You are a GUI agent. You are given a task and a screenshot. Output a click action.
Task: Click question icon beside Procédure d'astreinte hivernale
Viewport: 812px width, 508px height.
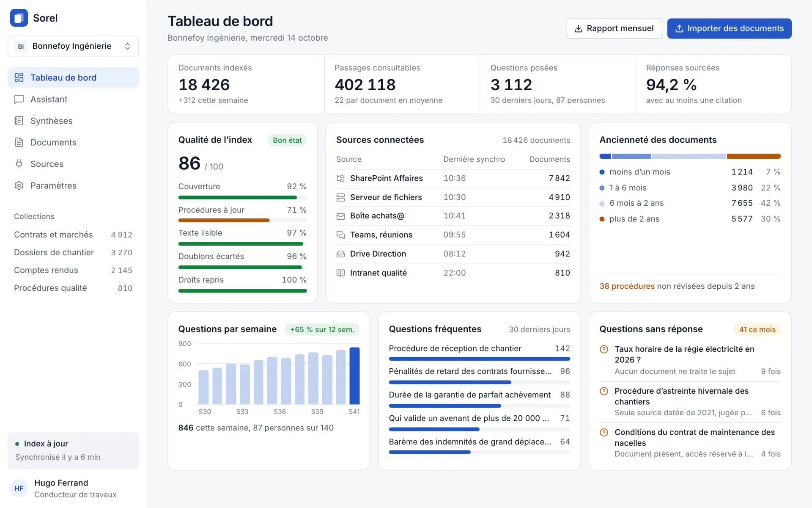pyautogui.click(x=604, y=391)
